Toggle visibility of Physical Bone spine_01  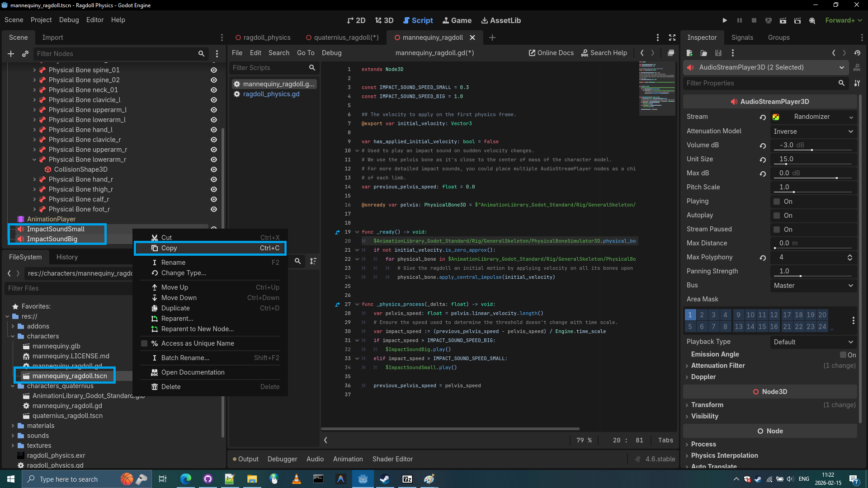coord(214,70)
